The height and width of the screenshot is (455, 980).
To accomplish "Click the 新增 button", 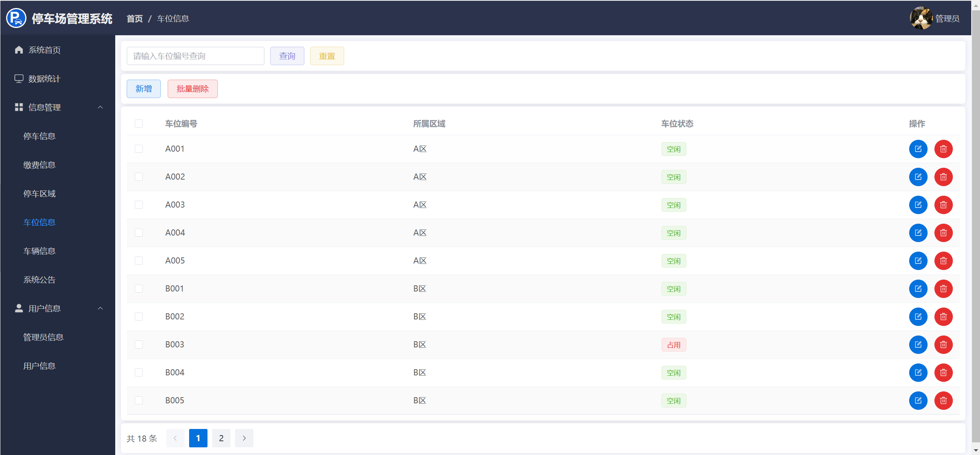I will (x=144, y=89).
